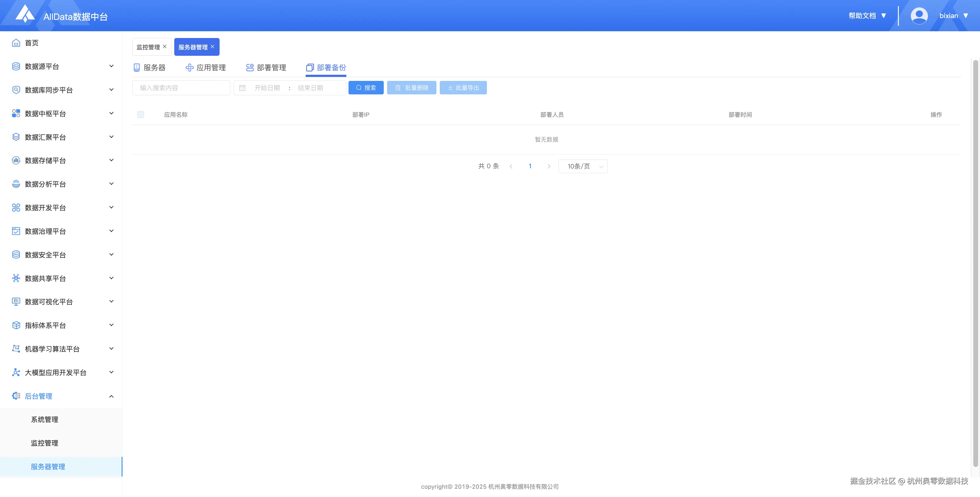This screenshot has height=497, width=980.
Task: Open the user avatar in top bar
Action: point(919,15)
